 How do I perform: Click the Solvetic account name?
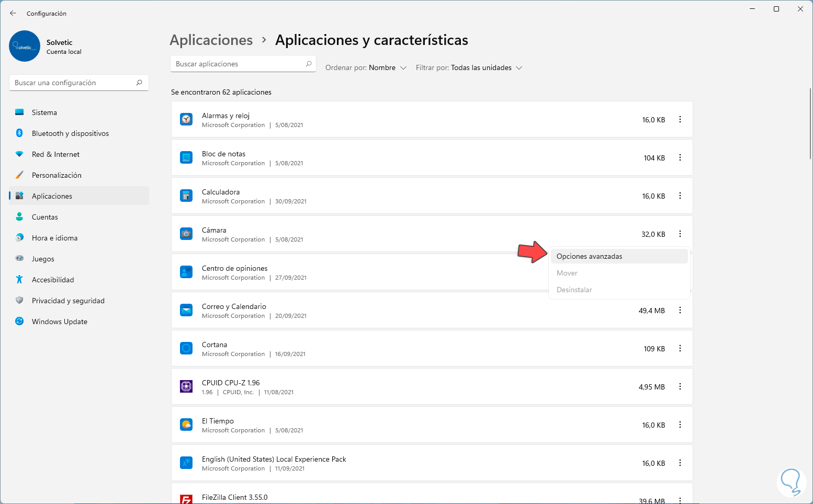[x=60, y=42]
